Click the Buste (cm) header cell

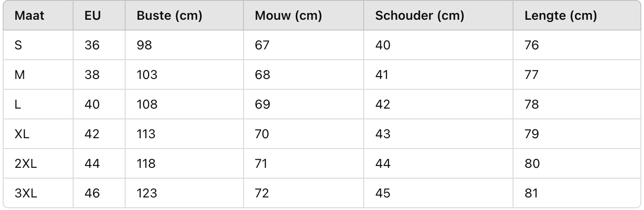[x=184, y=16]
